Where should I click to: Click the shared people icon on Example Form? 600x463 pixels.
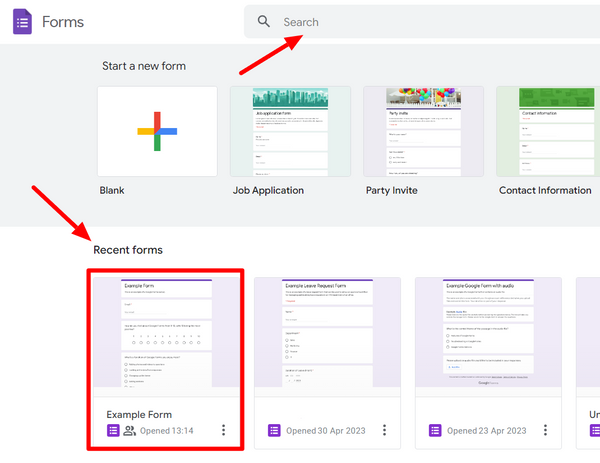pyautogui.click(x=129, y=431)
